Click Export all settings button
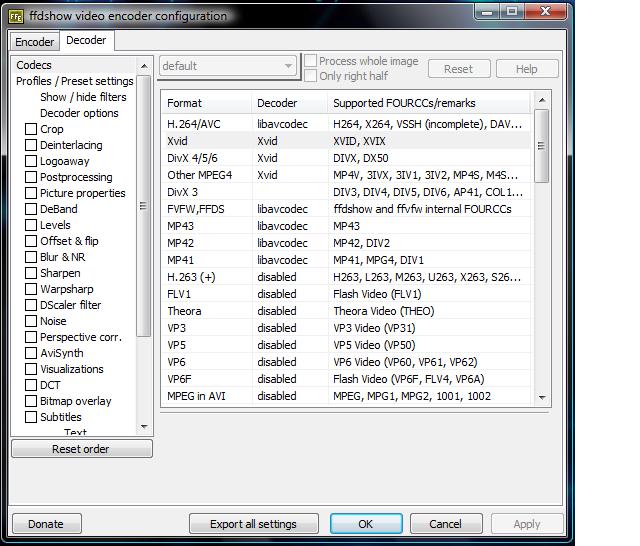The image size is (640, 546). point(253,524)
